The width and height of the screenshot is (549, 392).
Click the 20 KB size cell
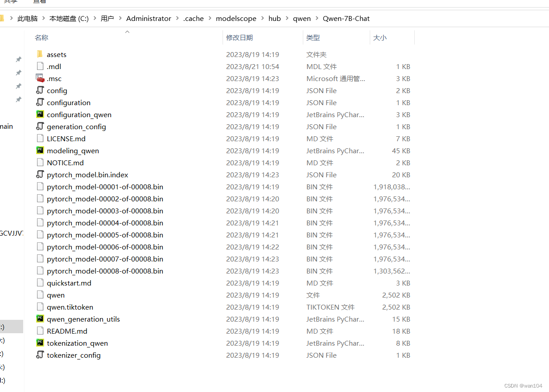(x=401, y=175)
